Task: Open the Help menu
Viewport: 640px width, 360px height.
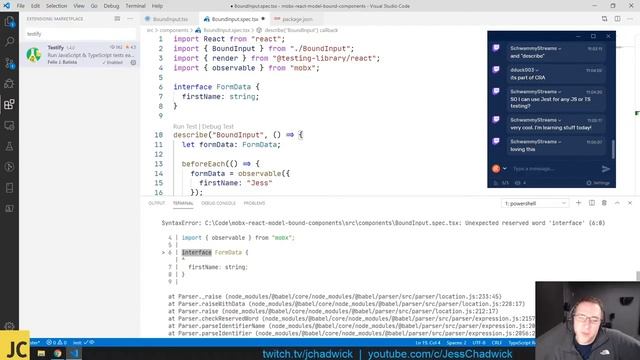Action: pos(157,6)
